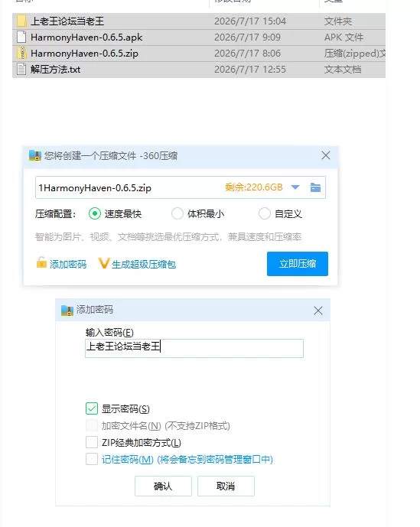
Task: Click the HarmonyHaven-0.6.5.zip archive icon
Action: click(x=21, y=53)
